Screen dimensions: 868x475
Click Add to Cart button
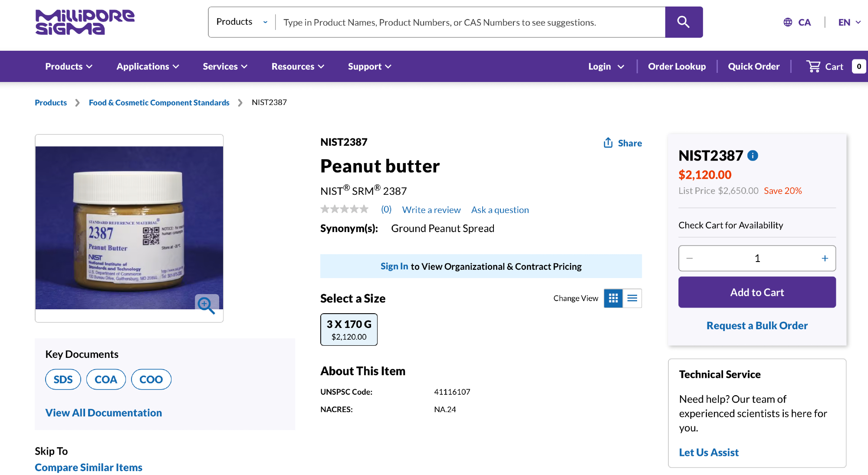[757, 292]
